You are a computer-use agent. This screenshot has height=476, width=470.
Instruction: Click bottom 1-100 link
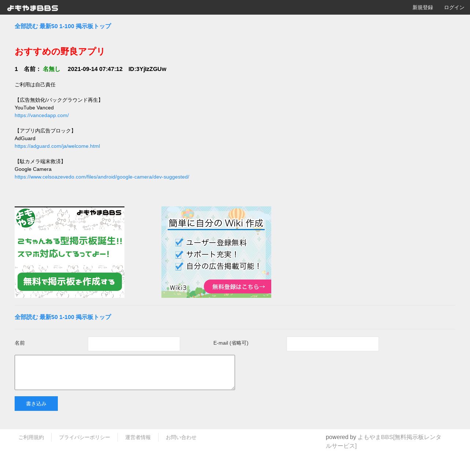point(67,317)
